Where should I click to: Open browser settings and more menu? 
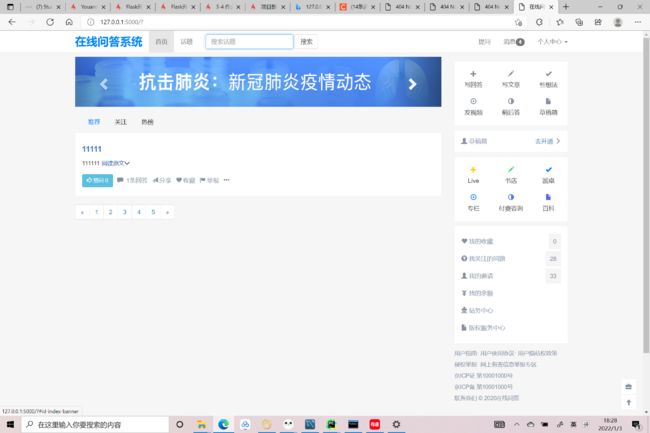click(638, 22)
